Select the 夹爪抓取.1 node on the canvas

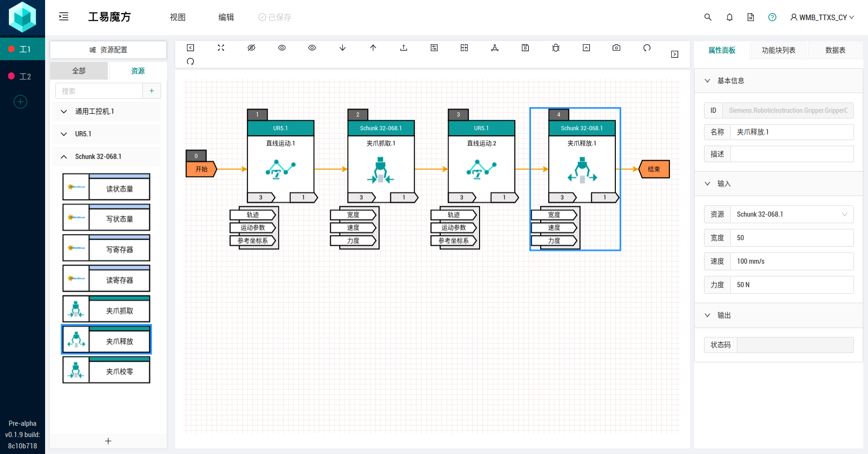point(381,162)
